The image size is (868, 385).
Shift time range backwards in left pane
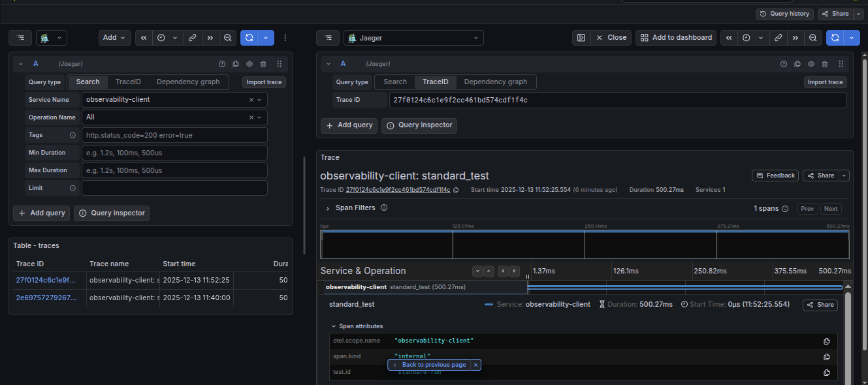tap(144, 38)
